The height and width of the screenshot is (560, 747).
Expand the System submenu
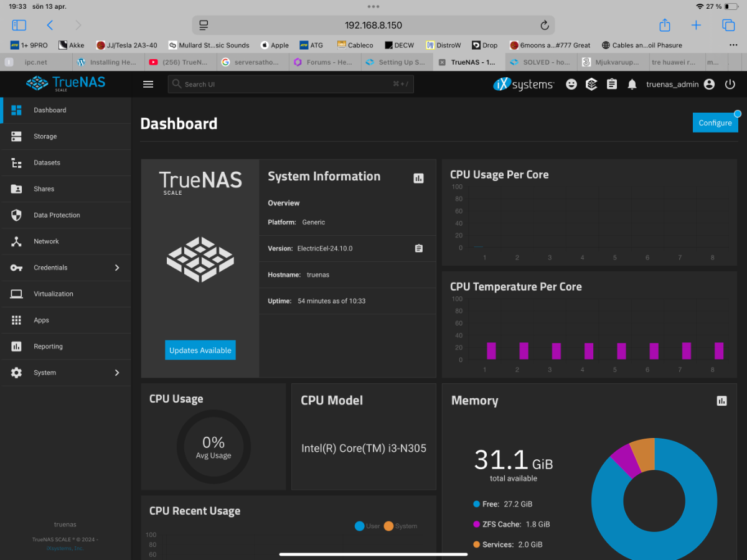116,373
